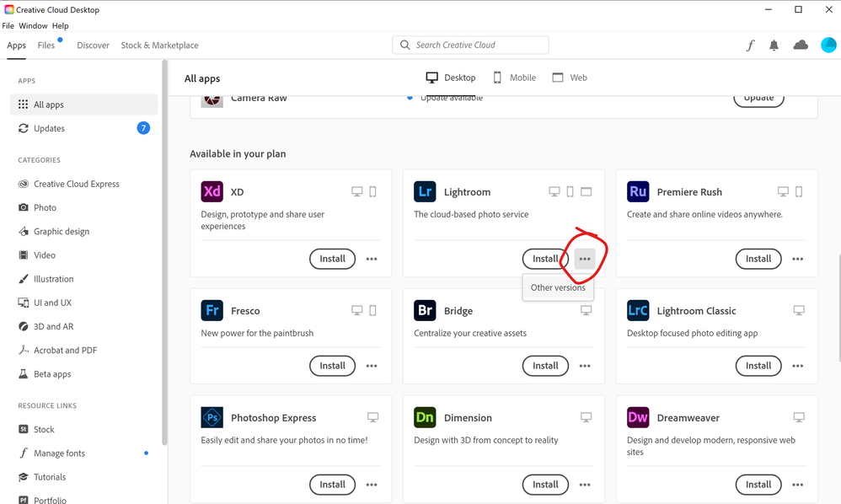
Task: Click the Camera Raw Update button
Action: point(758,99)
